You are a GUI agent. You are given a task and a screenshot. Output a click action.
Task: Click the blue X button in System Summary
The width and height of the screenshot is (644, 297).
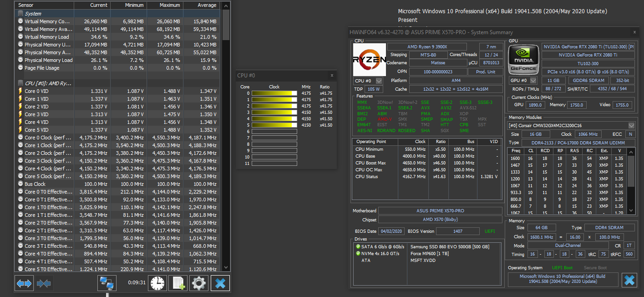629,280
